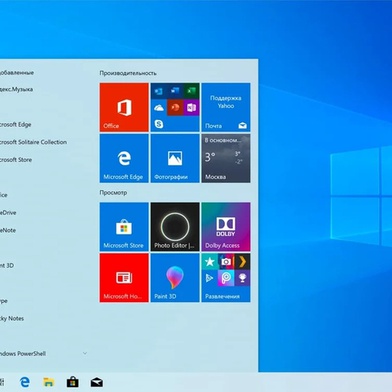The height and width of the screenshot is (392, 392).
Task: Expand the Office apps folder tile
Action: tap(175, 107)
